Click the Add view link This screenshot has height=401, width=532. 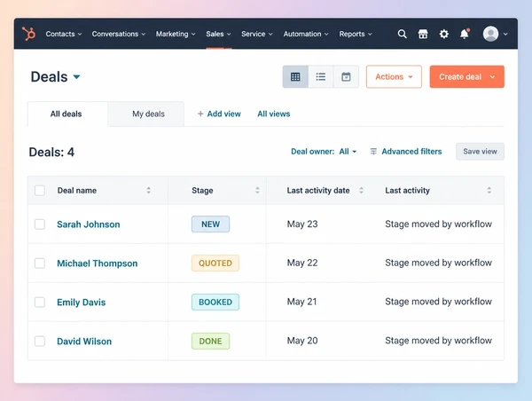[x=224, y=114]
